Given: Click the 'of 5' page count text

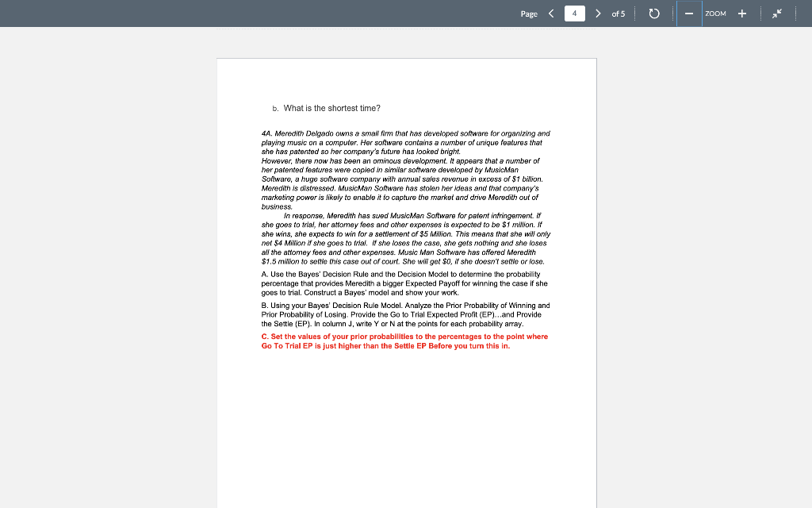Looking at the screenshot, I should coord(619,13).
